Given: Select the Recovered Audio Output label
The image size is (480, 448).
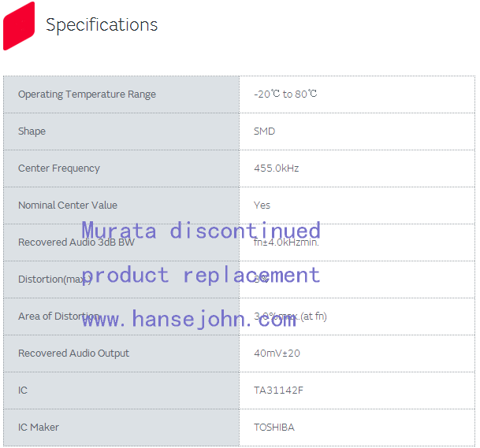Looking at the screenshot, I should (x=73, y=354).
